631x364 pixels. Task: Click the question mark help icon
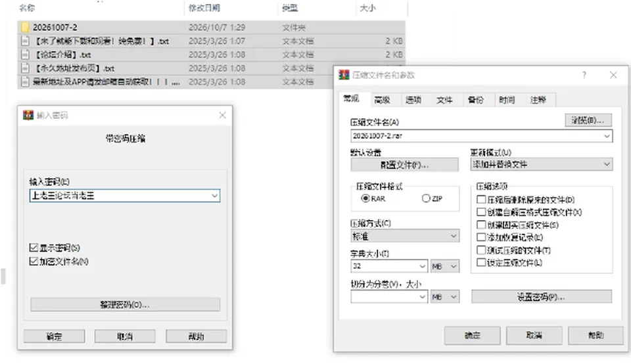[x=584, y=75]
